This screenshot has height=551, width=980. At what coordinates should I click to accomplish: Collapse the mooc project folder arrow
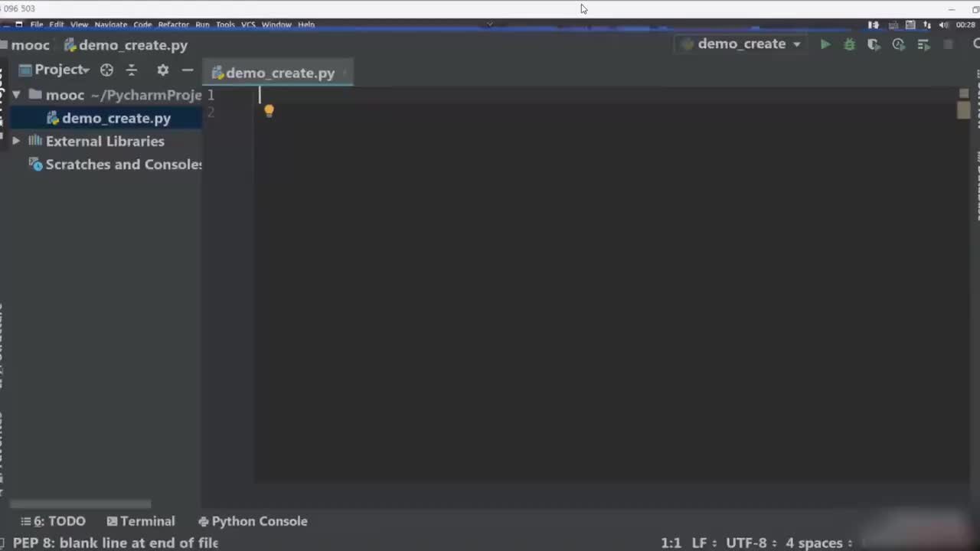[x=15, y=95]
